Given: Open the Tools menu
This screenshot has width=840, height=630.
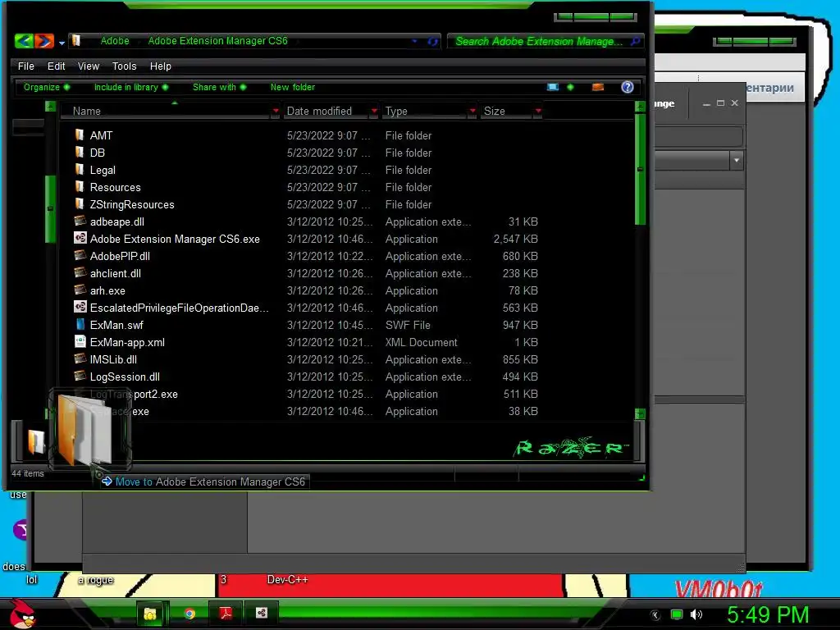Looking at the screenshot, I should (x=125, y=66).
